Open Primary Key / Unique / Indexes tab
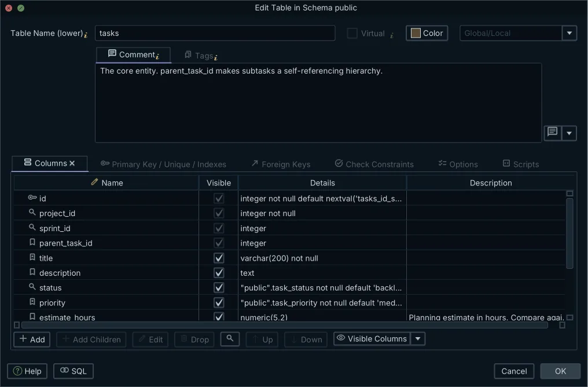The height and width of the screenshot is (387, 588). pyautogui.click(x=164, y=164)
